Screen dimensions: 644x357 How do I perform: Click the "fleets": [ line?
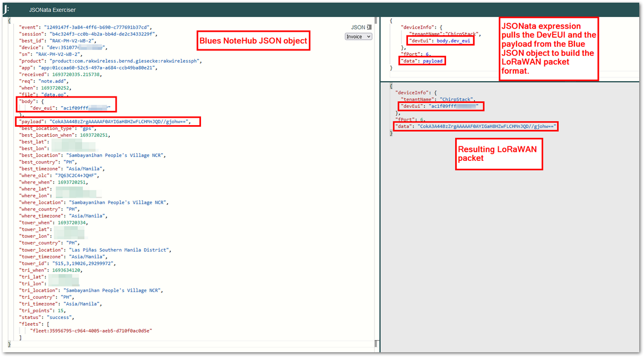(x=35, y=324)
